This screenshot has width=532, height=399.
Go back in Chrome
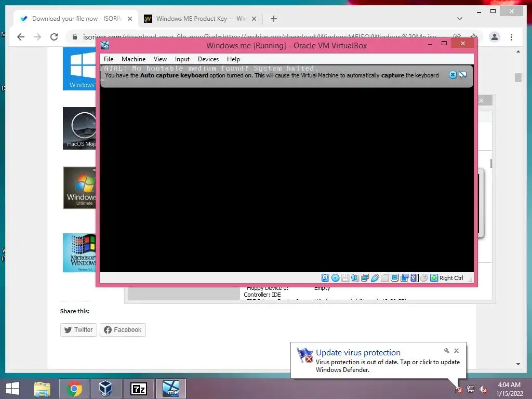21,37
